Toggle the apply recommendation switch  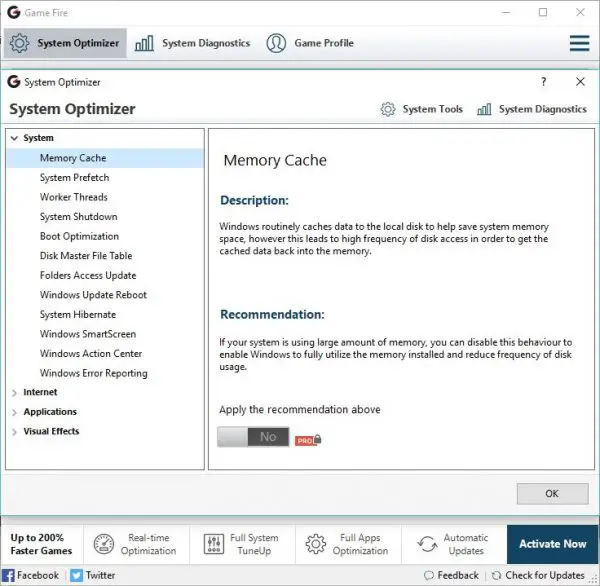click(253, 437)
